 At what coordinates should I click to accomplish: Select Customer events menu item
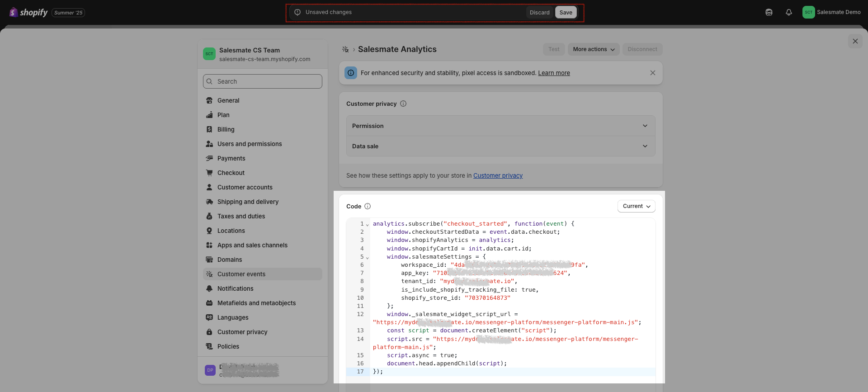[x=263, y=274]
